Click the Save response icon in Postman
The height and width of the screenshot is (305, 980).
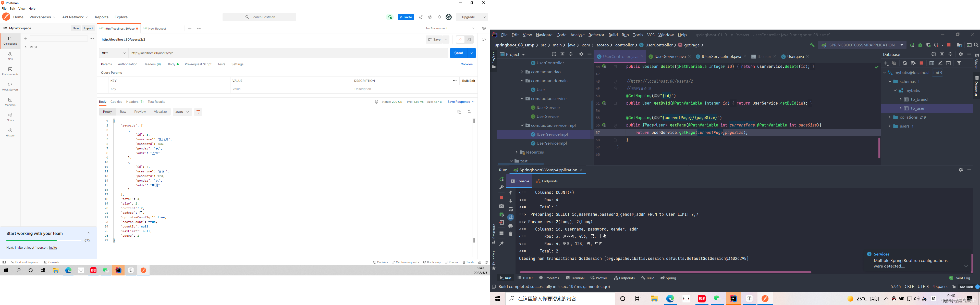(459, 101)
